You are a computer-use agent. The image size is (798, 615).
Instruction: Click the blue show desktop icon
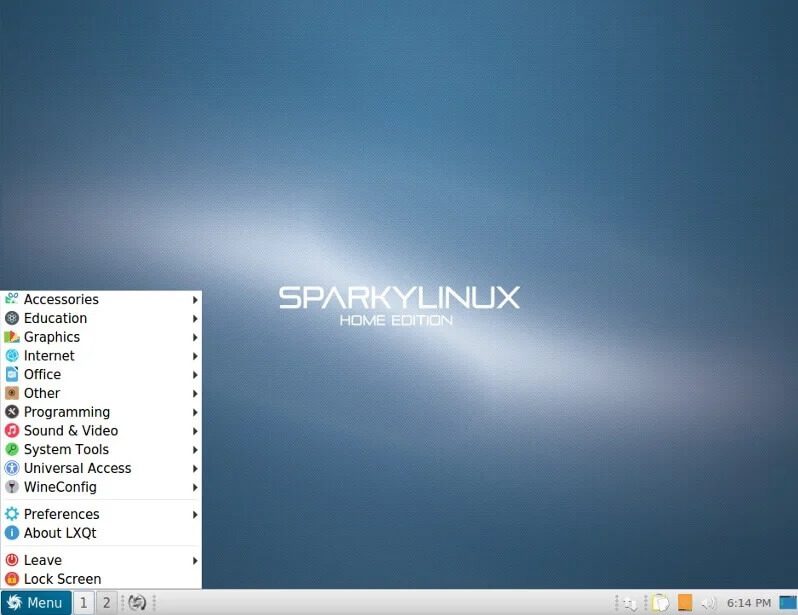(788, 602)
